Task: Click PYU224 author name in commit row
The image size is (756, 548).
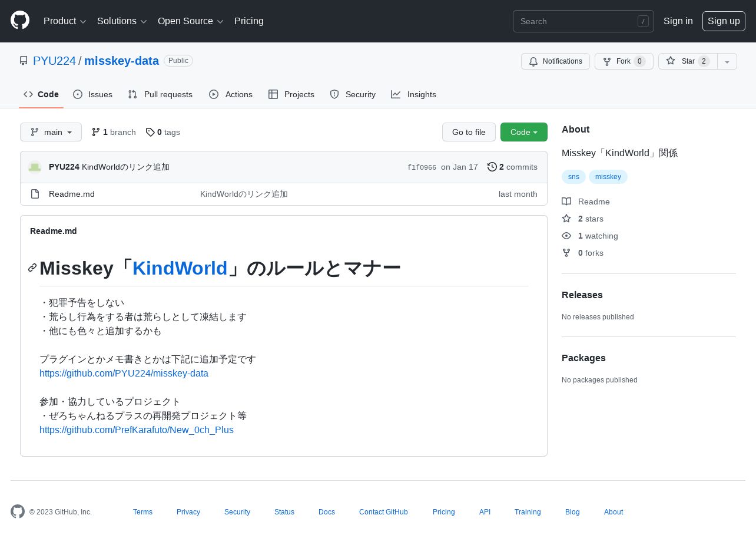Action: [64, 167]
